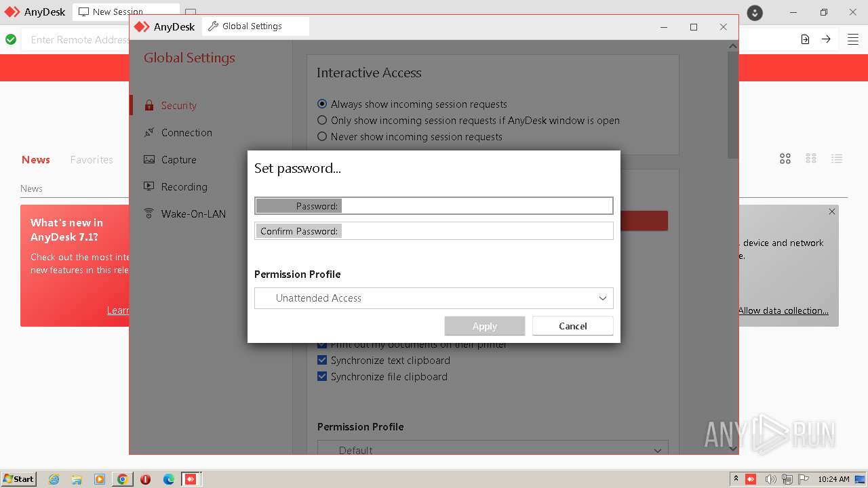Click the Confirm Password input field
This screenshot has width=868, height=488.
pos(434,230)
